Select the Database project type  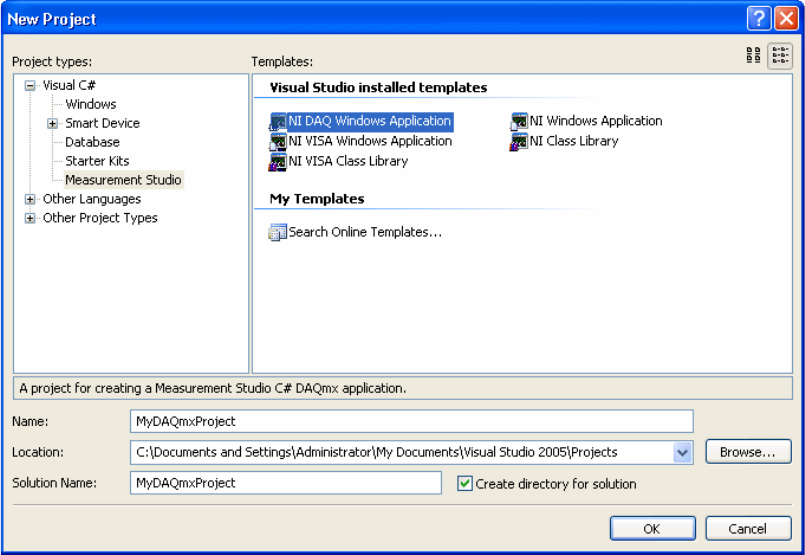(x=92, y=142)
